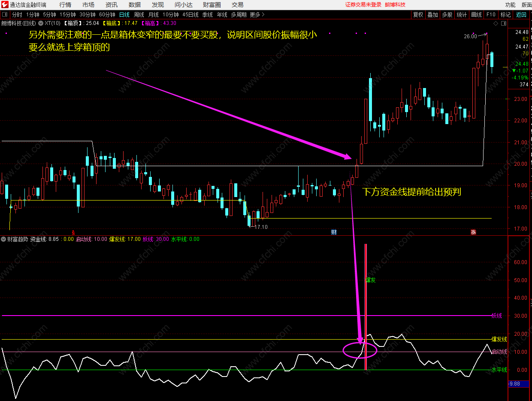Open the 资讯 menu
Image resolution: width=532 pixels, height=401 pixels.
[x=112, y=5]
